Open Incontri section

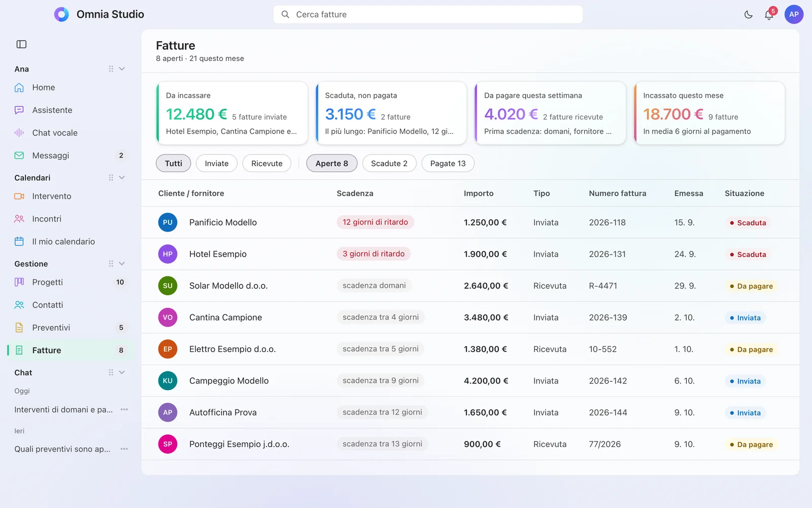tap(70, 219)
